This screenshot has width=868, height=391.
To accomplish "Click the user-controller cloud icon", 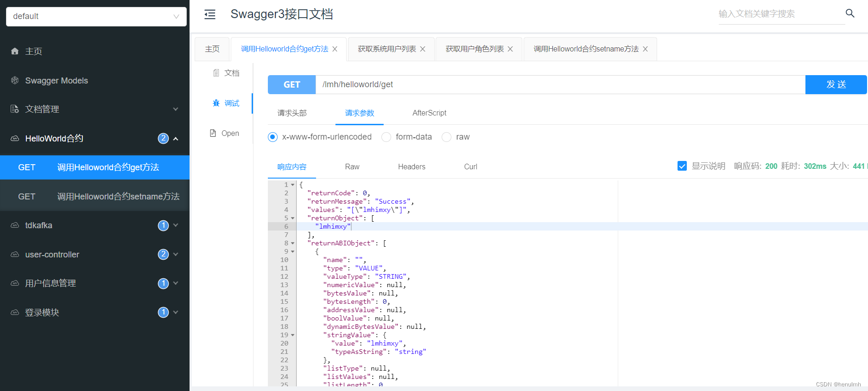I will click(15, 254).
